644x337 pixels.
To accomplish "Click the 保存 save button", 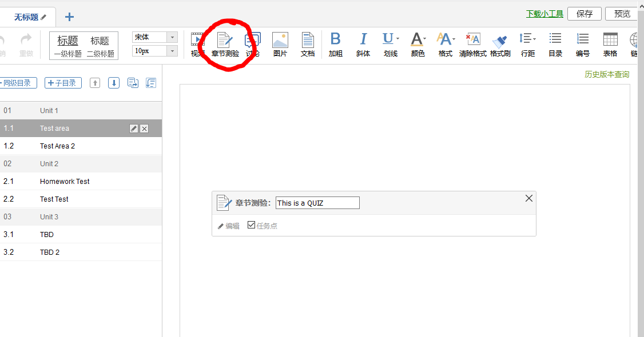I will click(x=584, y=14).
